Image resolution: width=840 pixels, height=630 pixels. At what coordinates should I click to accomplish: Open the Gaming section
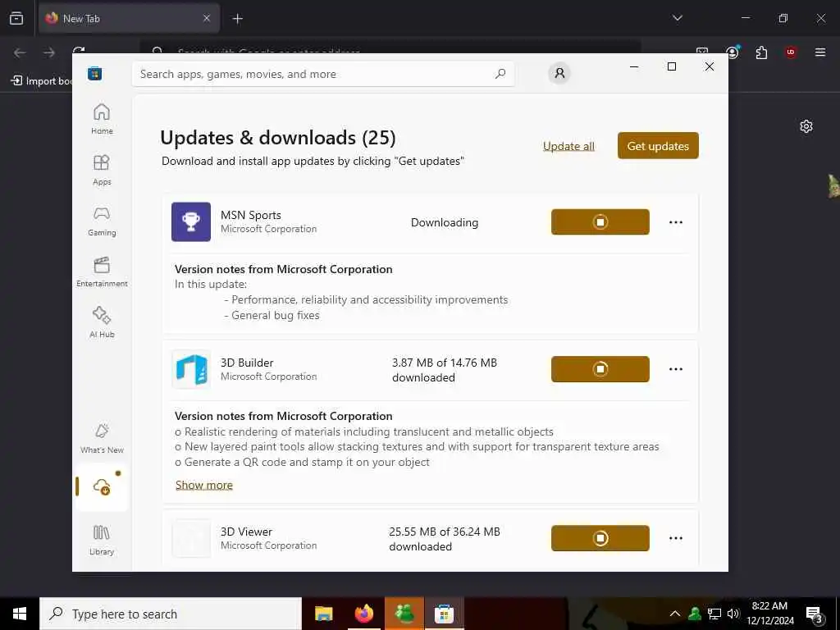coord(102,221)
